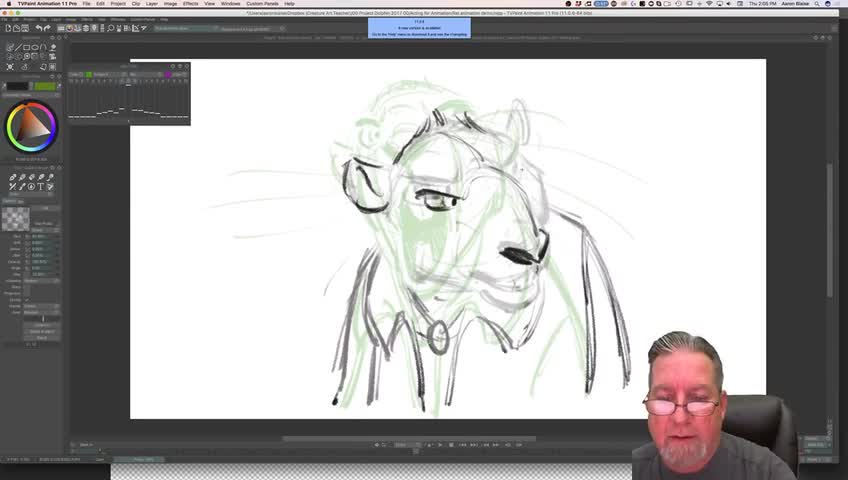Select the fit-to-screen crosshair tool
This screenshot has width=848, height=480.
(10, 67)
